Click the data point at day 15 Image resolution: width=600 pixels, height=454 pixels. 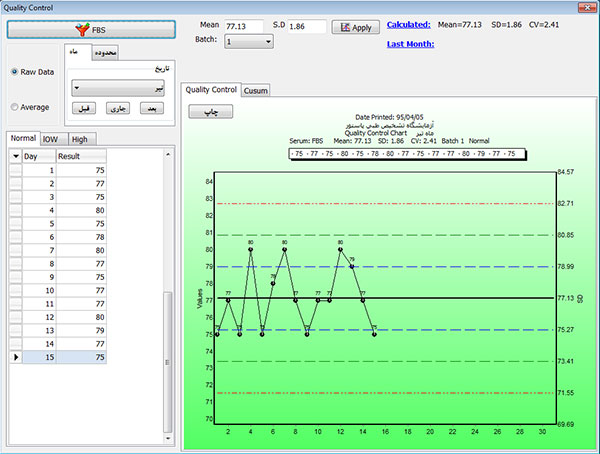(374, 334)
